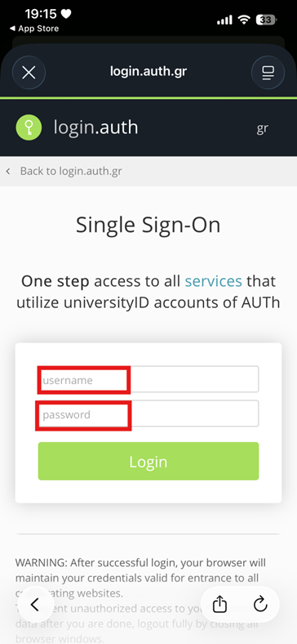Open the share sheet icon
The image size is (297, 644).
219,604
